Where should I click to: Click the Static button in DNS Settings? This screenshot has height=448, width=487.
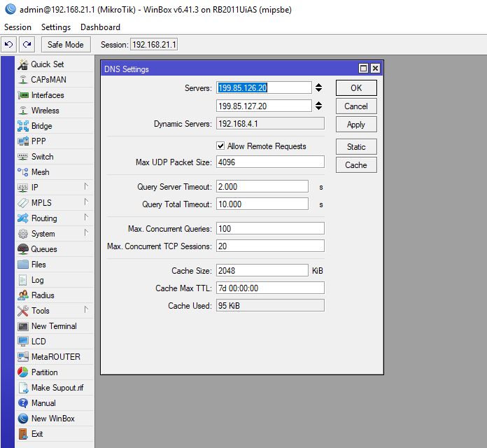(355, 147)
